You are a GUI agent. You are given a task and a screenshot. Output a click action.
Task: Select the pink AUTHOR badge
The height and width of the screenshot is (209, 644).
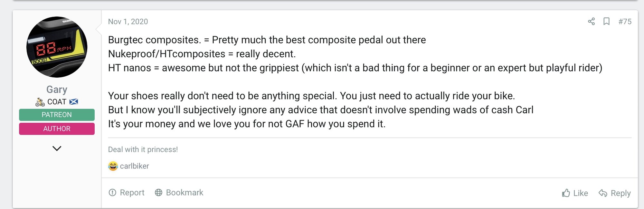(x=57, y=129)
